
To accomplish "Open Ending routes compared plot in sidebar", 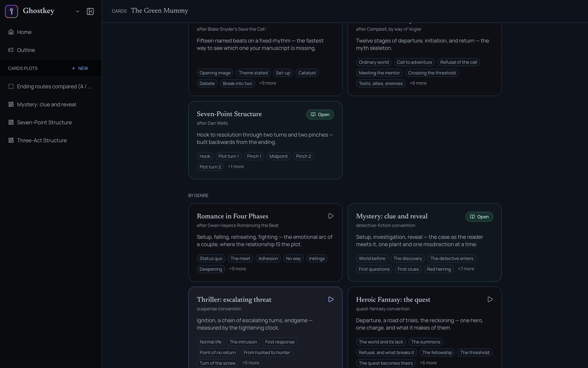I will click(x=51, y=87).
